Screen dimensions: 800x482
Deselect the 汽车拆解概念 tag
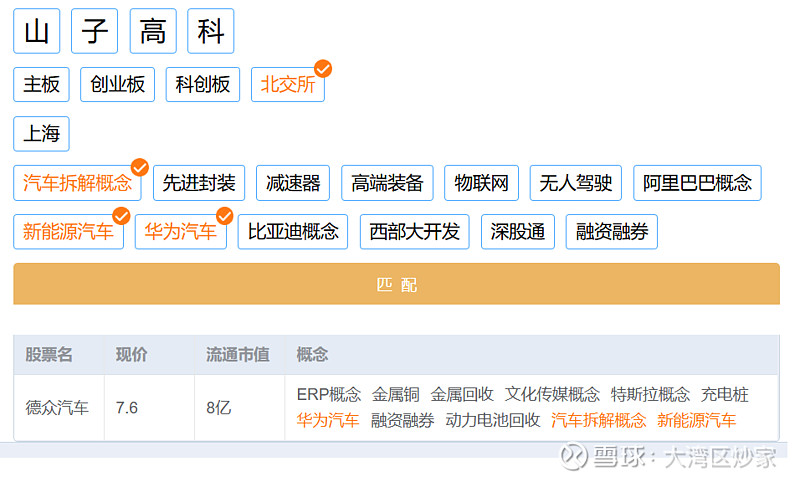77,183
